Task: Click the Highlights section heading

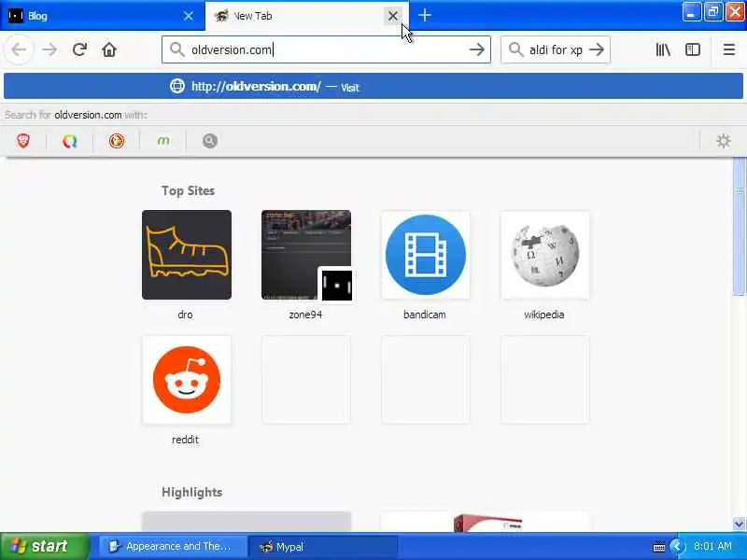Action: click(191, 492)
